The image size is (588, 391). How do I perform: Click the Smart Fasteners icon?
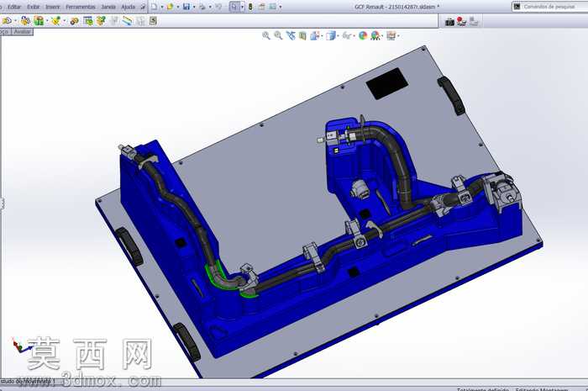pyautogui.click(x=56, y=21)
